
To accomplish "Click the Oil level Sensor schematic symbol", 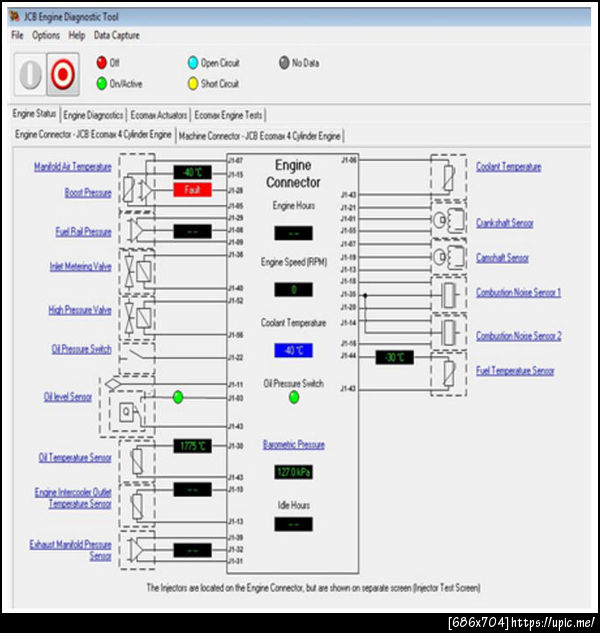I will 127,406.
